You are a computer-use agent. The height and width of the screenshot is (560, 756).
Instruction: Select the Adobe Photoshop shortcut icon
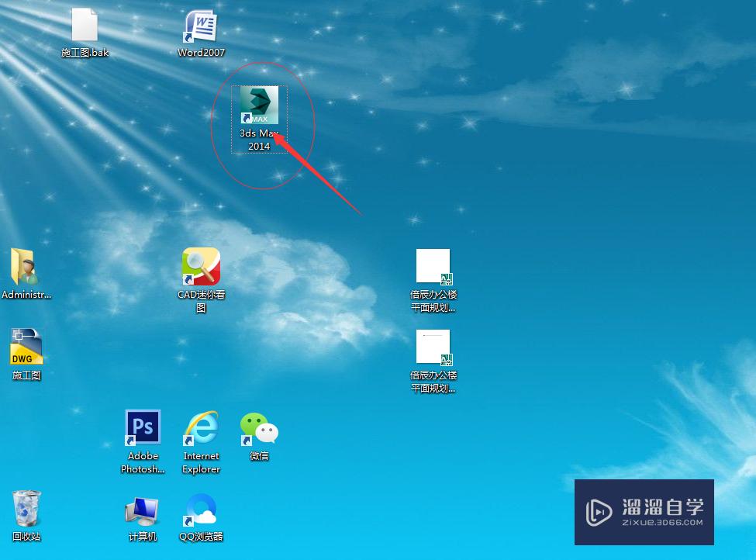(143, 427)
